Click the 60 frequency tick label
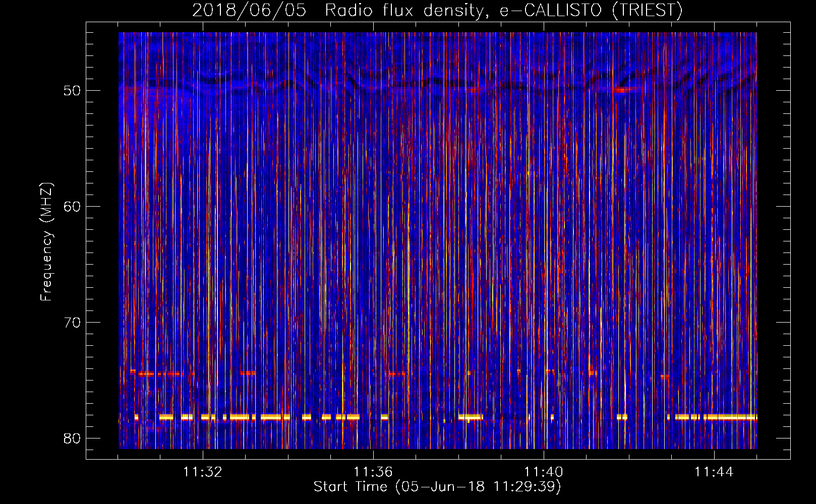Image resolution: width=816 pixels, height=504 pixels. (x=72, y=207)
